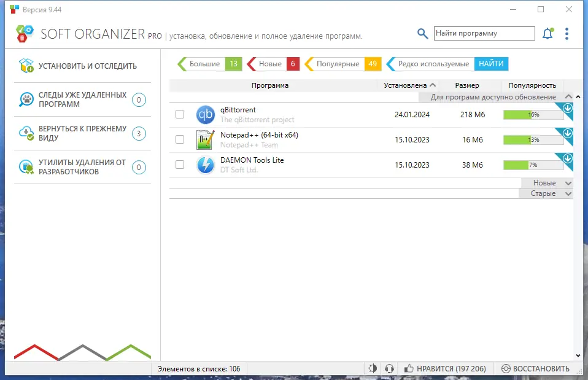The image size is (588, 380).
Task: Click the paw traces icon
Action: coord(26,99)
